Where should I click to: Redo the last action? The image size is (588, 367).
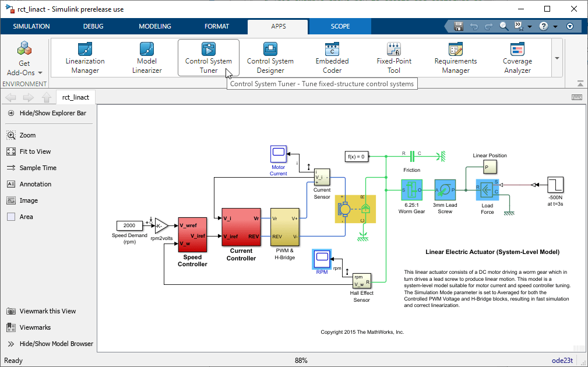click(488, 26)
